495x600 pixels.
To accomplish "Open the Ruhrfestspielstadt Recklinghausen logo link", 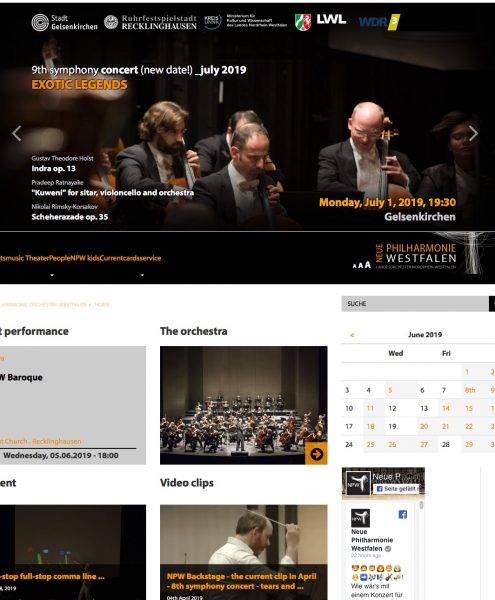I will point(150,22).
